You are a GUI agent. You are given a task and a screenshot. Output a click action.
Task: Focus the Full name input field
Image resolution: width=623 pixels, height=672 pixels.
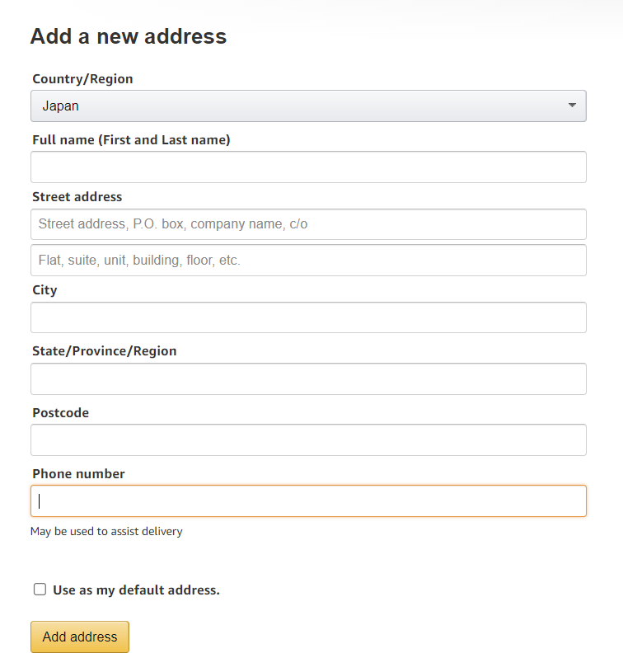coord(308,167)
